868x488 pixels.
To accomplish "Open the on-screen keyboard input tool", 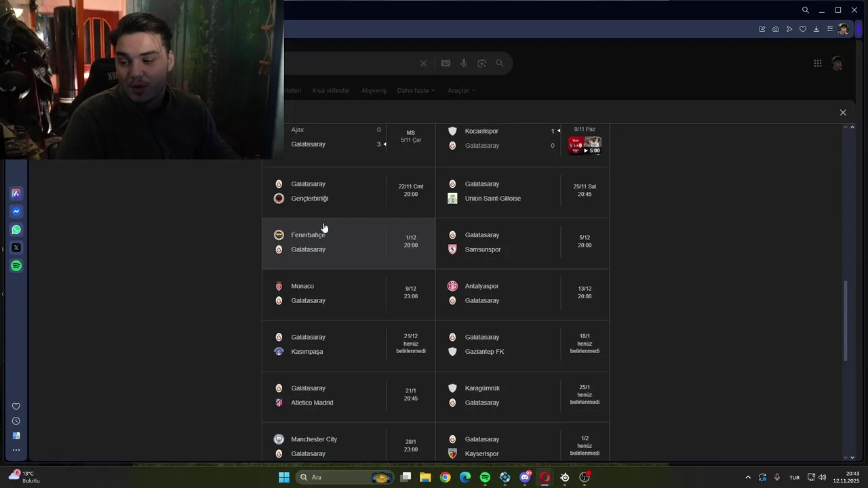I will [x=446, y=63].
